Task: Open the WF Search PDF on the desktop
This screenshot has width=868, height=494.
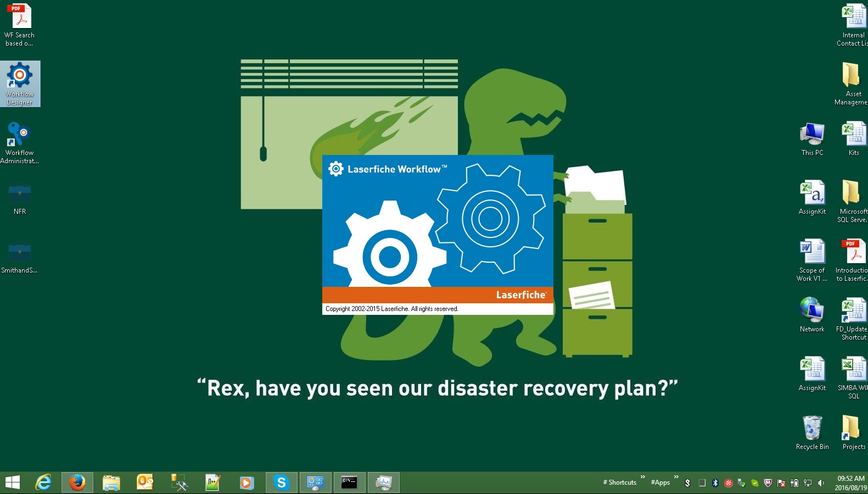Action: coord(20,25)
